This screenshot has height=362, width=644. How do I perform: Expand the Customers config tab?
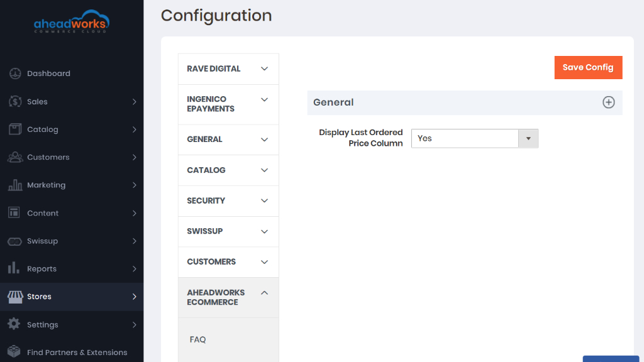coord(228,262)
